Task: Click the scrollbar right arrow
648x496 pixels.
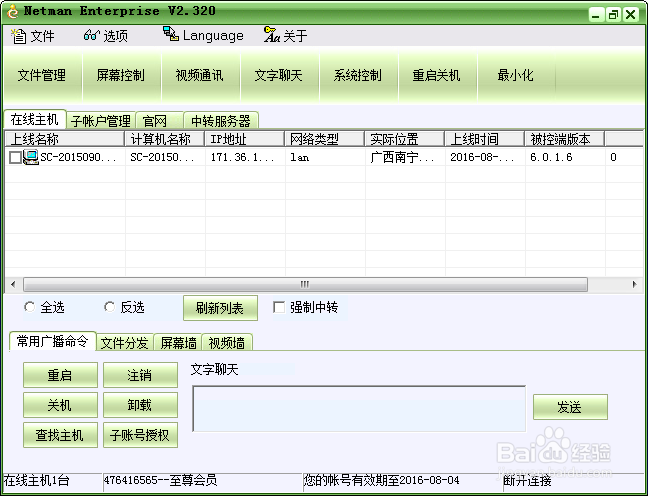Action: [634, 284]
